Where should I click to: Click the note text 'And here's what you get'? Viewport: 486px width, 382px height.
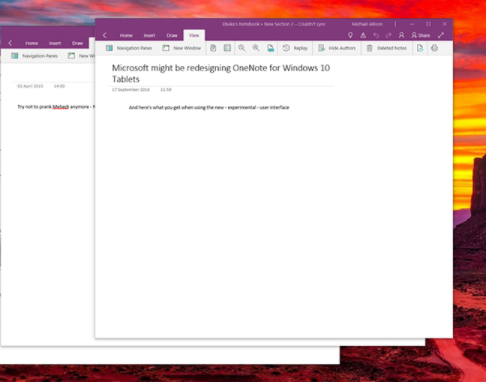(209, 107)
